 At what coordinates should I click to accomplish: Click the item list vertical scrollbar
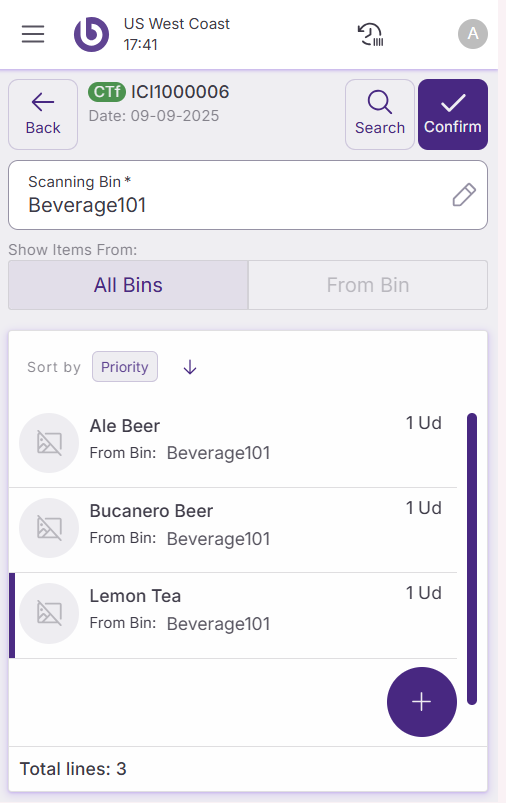[472, 559]
